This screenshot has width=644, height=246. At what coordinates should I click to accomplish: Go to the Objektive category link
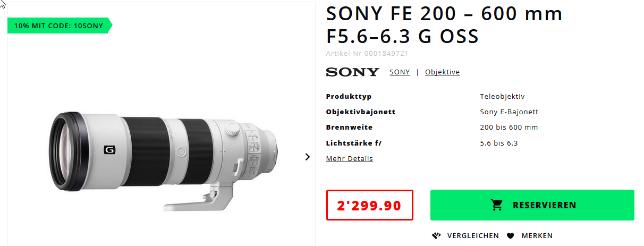pyautogui.click(x=442, y=72)
